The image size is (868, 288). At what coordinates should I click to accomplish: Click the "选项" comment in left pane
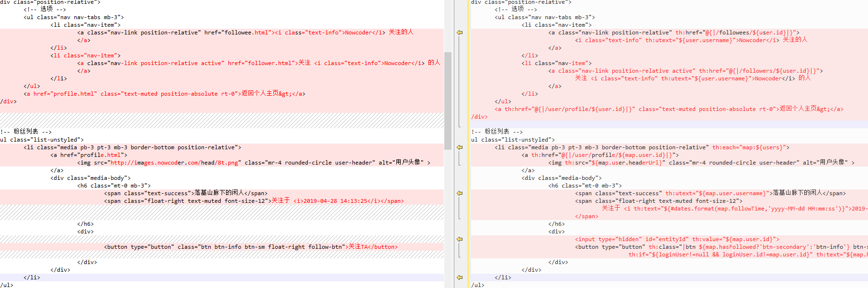click(x=45, y=9)
